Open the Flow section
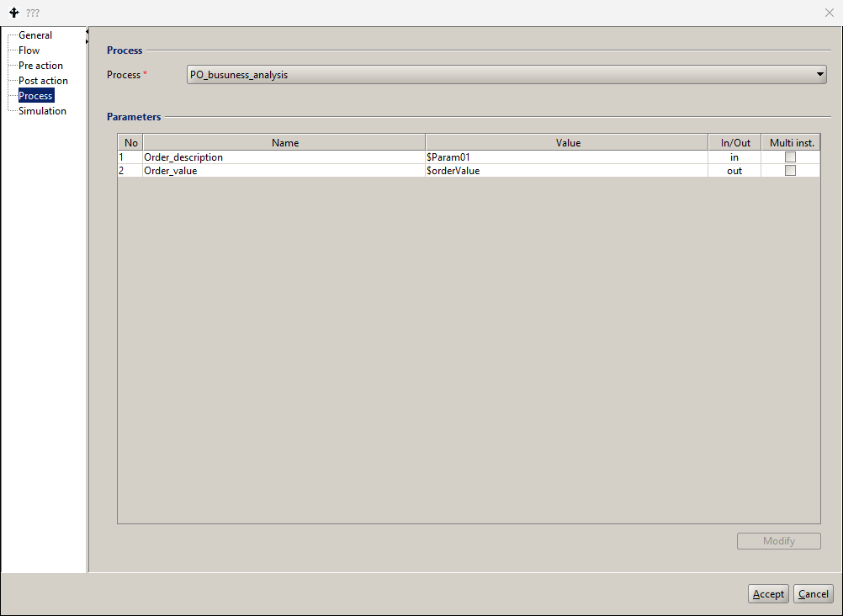 tap(29, 50)
